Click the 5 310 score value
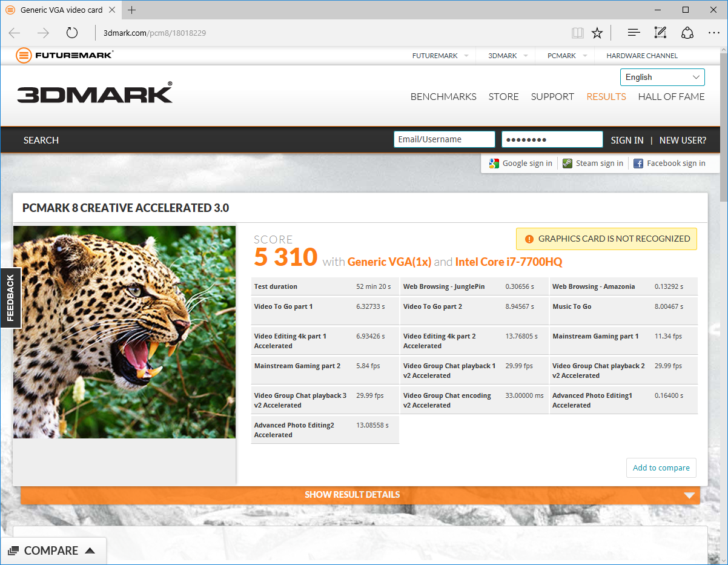This screenshot has width=728, height=565. [286, 257]
